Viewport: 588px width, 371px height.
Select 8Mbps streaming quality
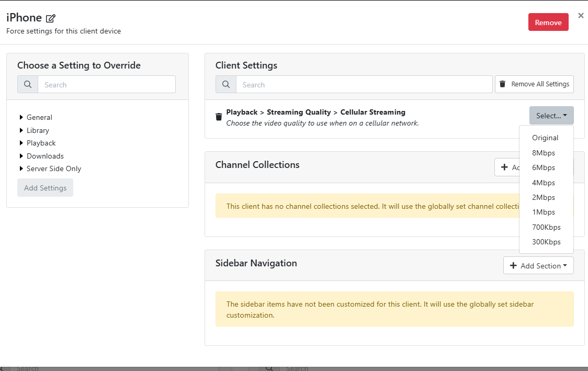pos(544,153)
